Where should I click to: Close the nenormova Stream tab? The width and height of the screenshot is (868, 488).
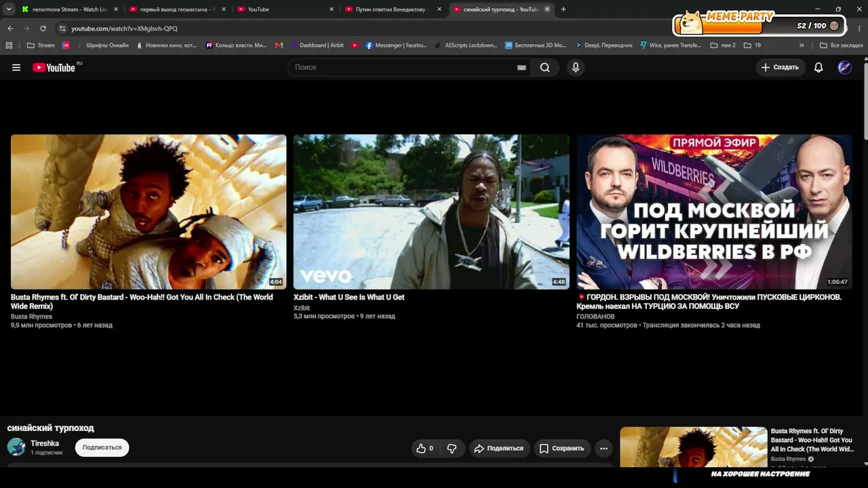(116, 9)
